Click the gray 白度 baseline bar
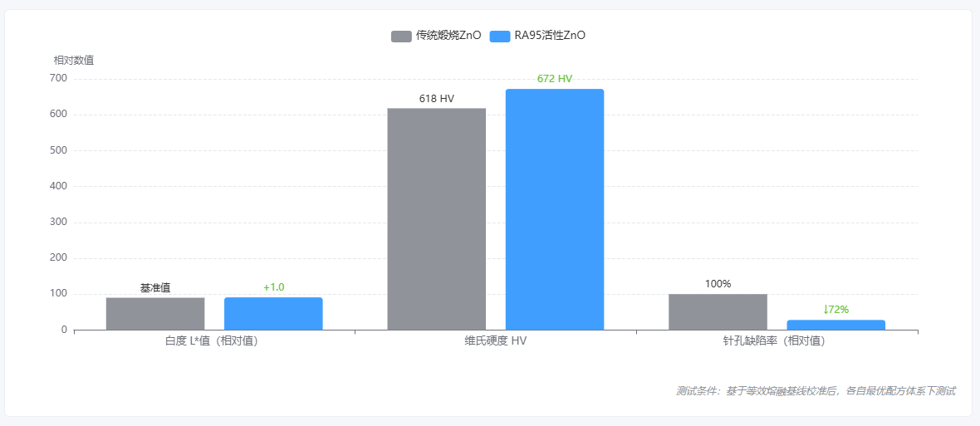The width and height of the screenshot is (980, 426). pyautogui.click(x=155, y=314)
